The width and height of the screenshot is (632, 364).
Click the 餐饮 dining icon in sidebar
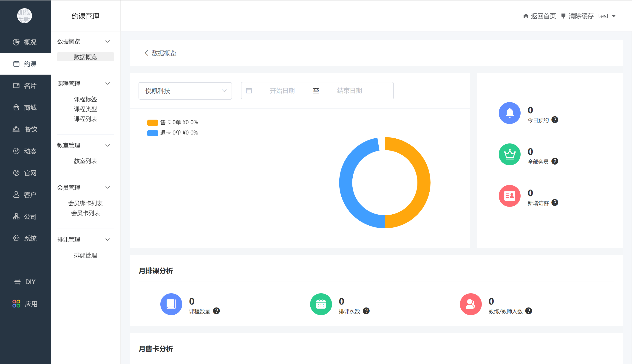click(x=16, y=129)
